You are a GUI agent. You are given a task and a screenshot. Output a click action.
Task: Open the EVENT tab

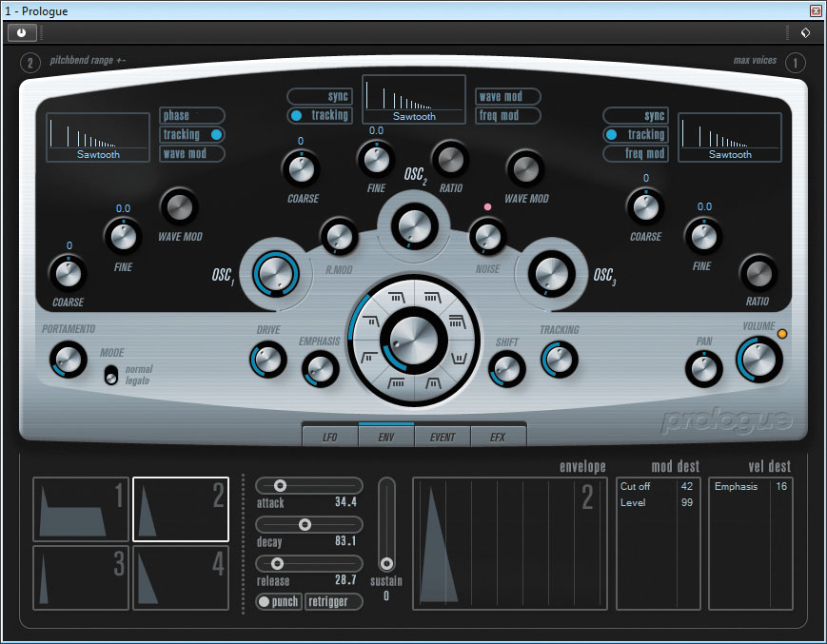tap(442, 437)
